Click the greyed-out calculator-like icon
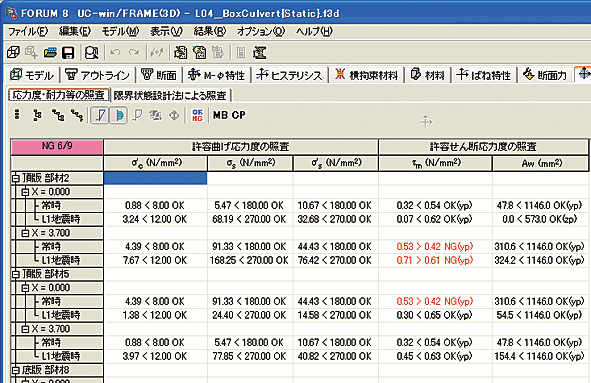Image resolution: width=591 pixels, height=383 pixels. tap(241, 52)
